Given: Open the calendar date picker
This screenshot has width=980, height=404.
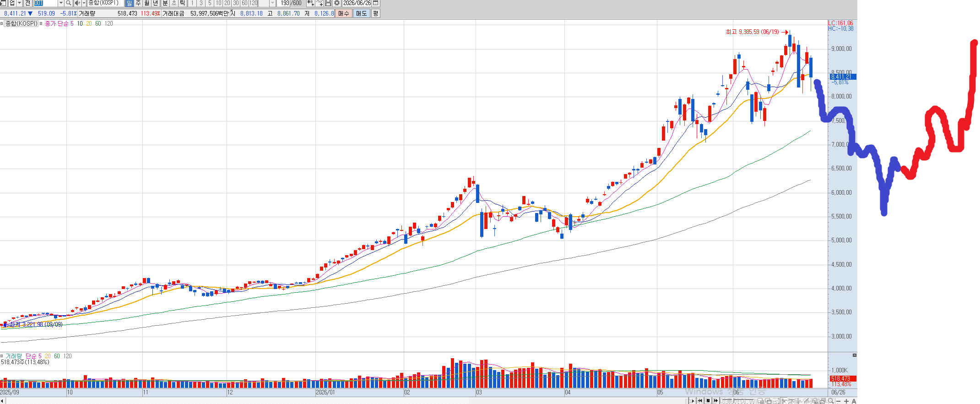Looking at the screenshot, I should coord(376,3).
